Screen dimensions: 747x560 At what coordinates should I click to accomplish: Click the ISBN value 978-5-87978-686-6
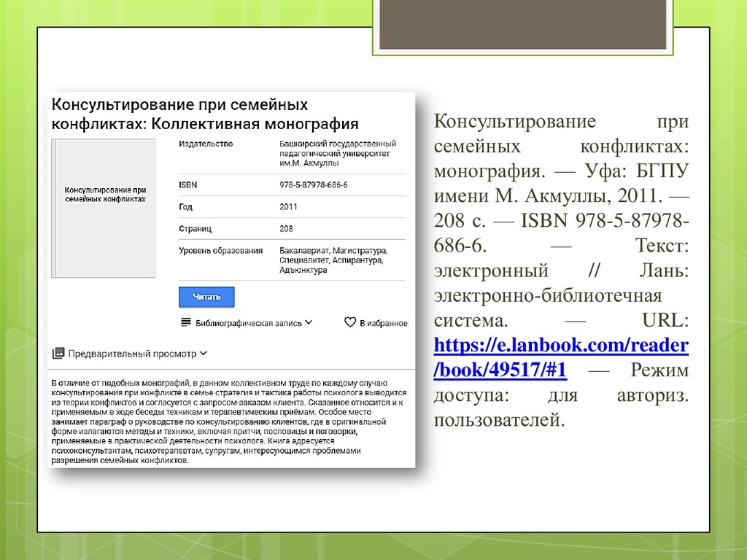pyautogui.click(x=314, y=184)
